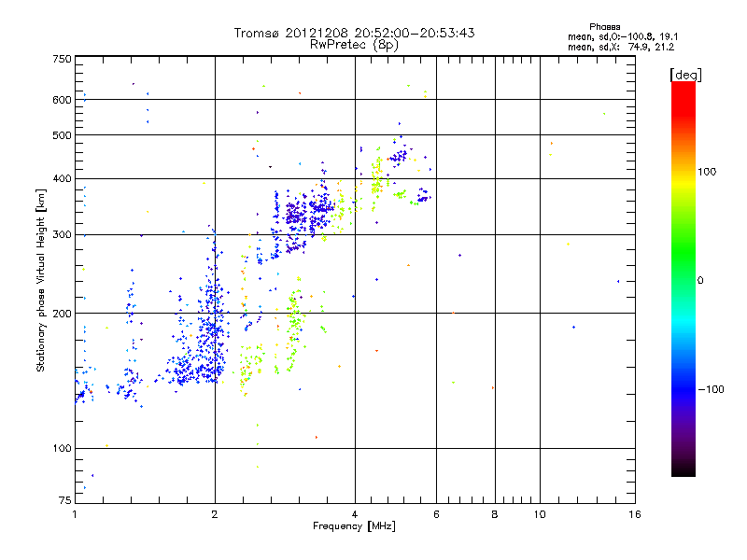Click the x-axis tick label '6'
This screenshot has width=747, height=560.
(436, 514)
